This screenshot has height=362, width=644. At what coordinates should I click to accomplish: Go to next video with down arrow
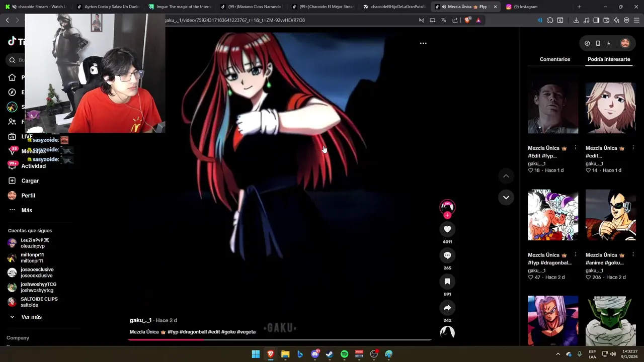click(506, 197)
